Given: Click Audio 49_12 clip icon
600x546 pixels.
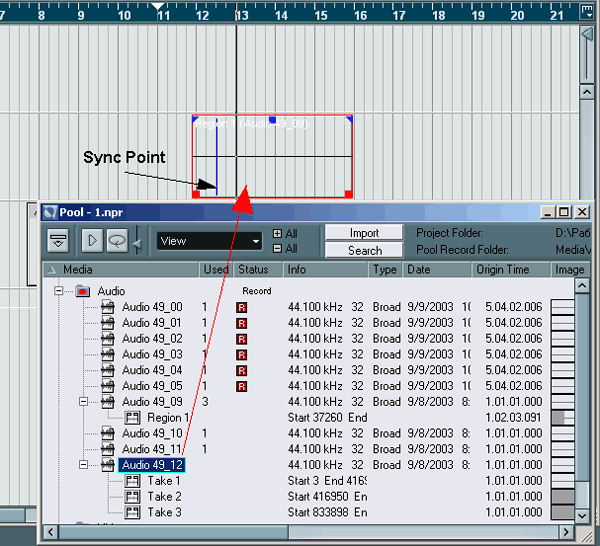Looking at the screenshot, I should [108, 465].
